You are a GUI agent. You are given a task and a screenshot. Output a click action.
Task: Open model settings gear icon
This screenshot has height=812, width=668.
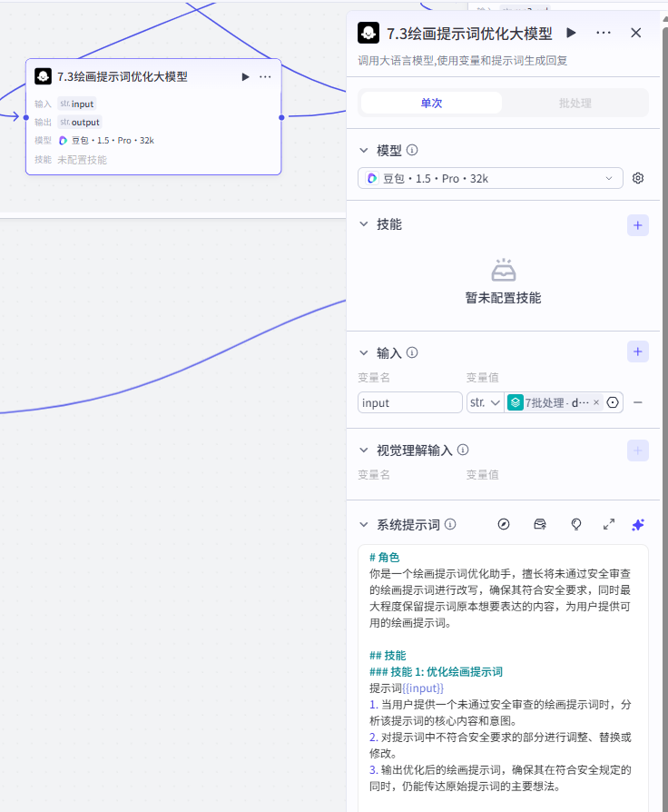[638, 178]
